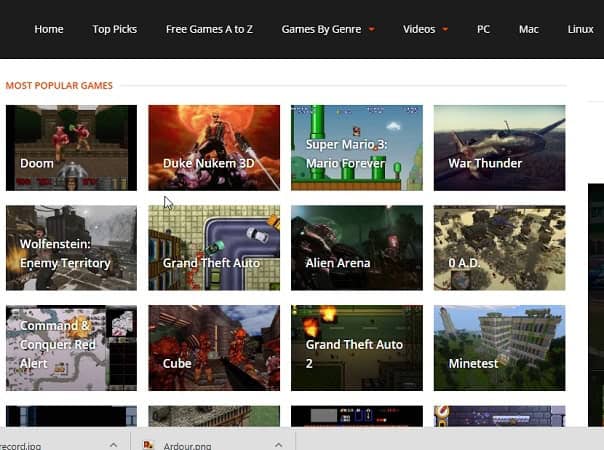
Task: Open the Cube game tile
Action: coord(214,348)
